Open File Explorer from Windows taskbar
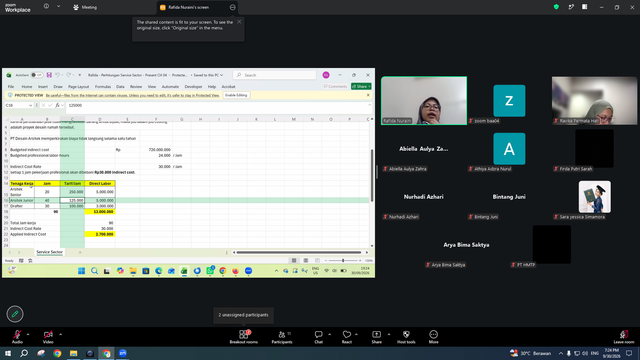Viewport: 640px width, 360px height. tap(73, 353)
